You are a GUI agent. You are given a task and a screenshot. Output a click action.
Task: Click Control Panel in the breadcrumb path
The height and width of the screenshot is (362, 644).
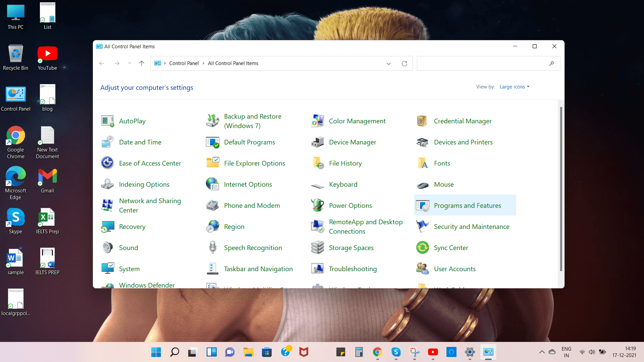click(184, 63)
